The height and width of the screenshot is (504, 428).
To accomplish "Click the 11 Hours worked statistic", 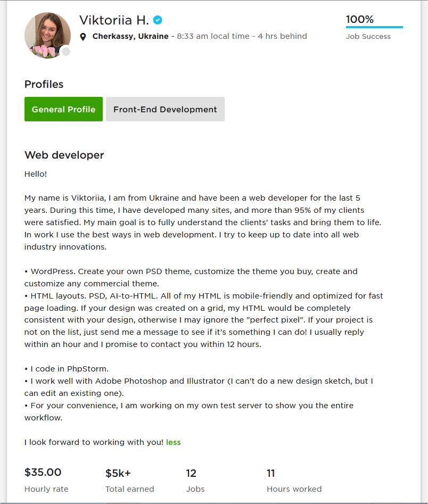I will click(271, 473).
